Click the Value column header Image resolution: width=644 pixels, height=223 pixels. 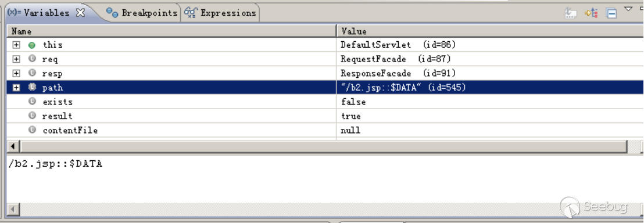tap(490, 31)
